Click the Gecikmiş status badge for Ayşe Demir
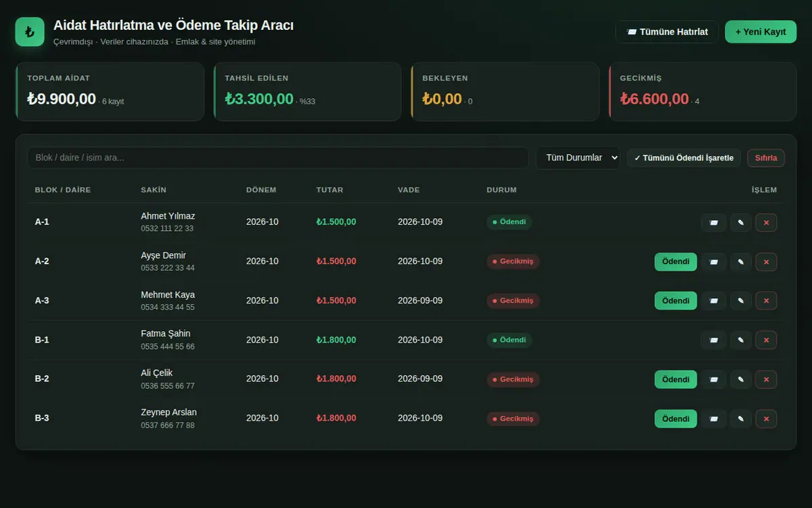Image resolution: width=812 pixels, height=508 pixels. coord(513,261)
